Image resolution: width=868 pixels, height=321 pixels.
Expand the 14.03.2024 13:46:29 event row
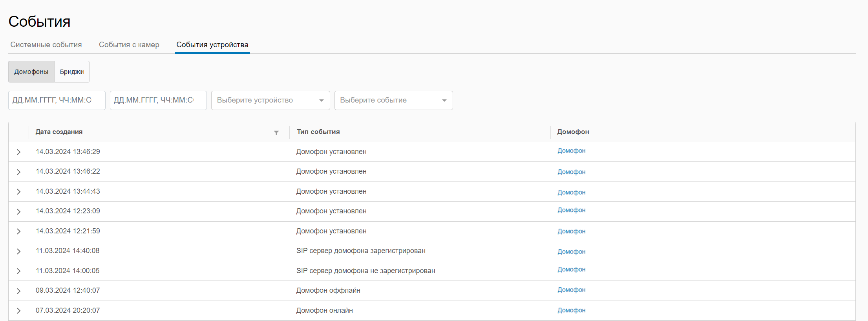[x=18, y=152]
